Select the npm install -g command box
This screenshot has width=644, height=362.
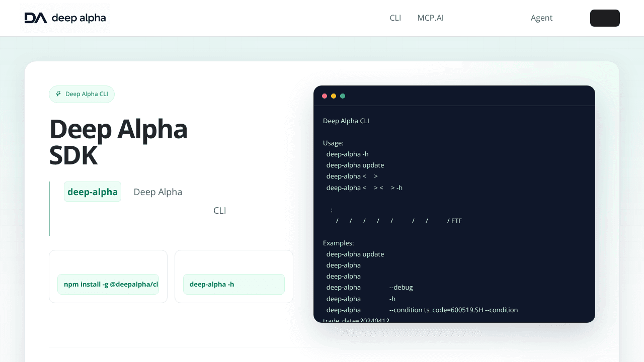pyautogui.click(x=108, y=284)
